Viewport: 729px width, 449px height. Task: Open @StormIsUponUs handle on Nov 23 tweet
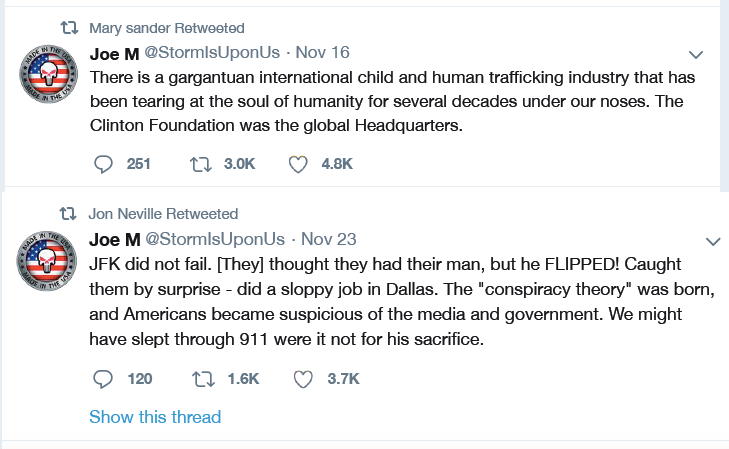point(215,239)
